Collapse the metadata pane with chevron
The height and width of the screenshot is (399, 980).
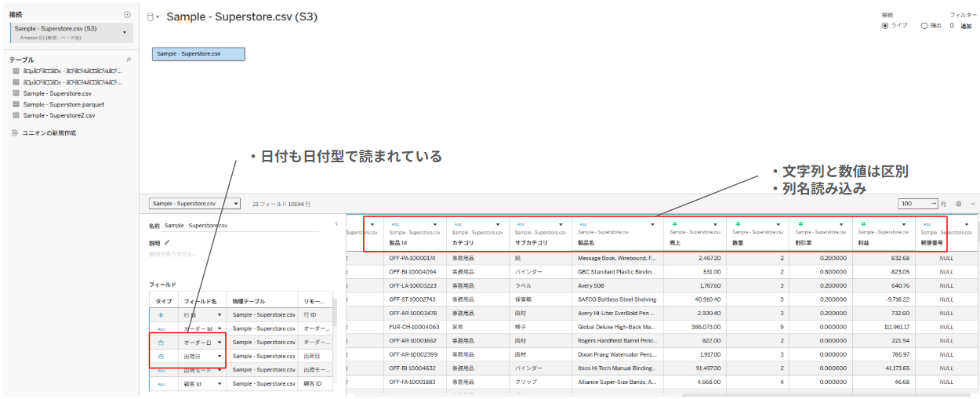[x=336, y=224]
